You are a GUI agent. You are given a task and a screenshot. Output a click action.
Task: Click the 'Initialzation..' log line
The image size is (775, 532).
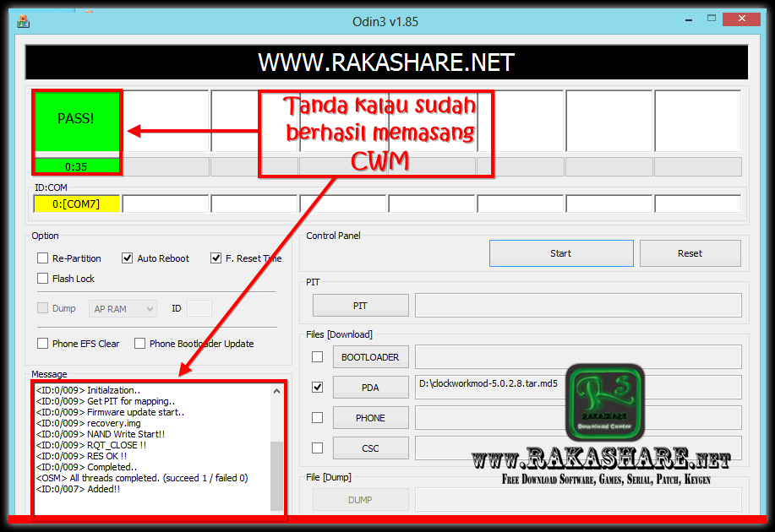[88, 390]
